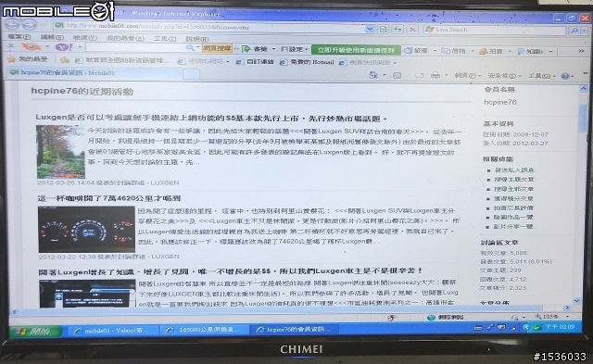The image size is (593, 364).
Task: Expand the toolbar overflow chevron
Action: (x=582, y=51)
